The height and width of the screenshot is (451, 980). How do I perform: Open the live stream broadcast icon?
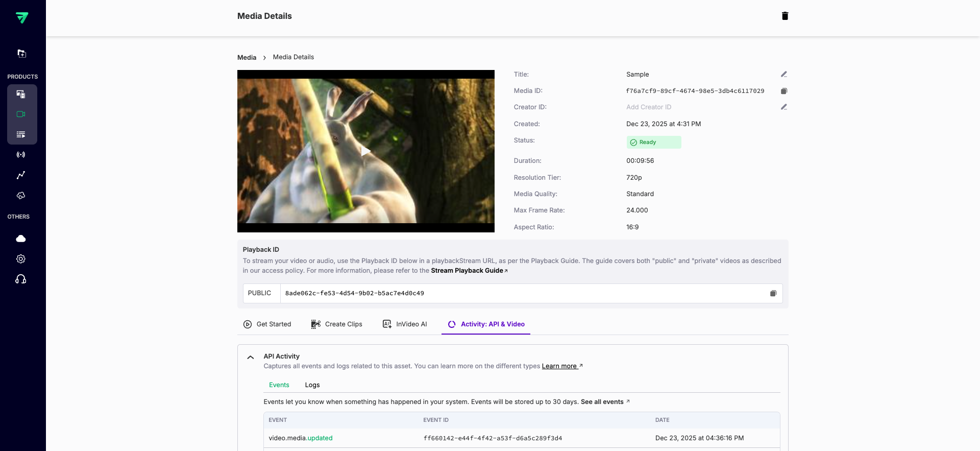(x=21, y=155)
